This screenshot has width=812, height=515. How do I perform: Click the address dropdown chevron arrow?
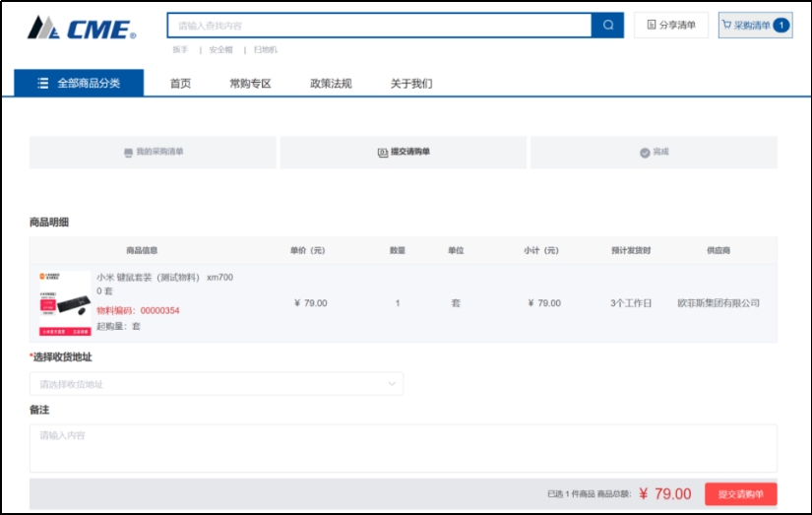391,384
